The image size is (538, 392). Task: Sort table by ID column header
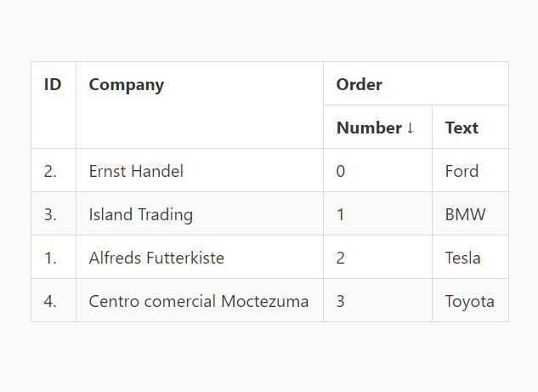pos(53,84)
